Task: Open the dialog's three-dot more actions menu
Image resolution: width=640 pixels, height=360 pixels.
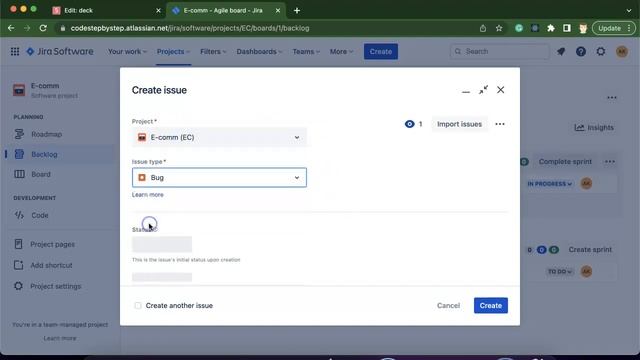Action: (x=500, y=124)
